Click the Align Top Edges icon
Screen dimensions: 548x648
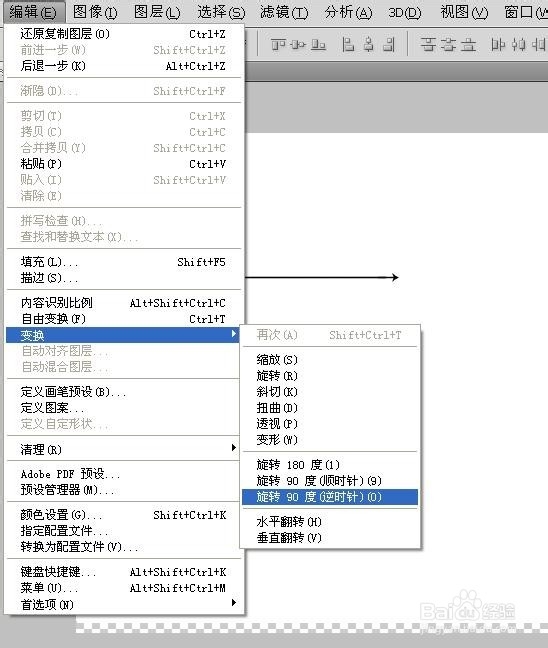(278, 44)
